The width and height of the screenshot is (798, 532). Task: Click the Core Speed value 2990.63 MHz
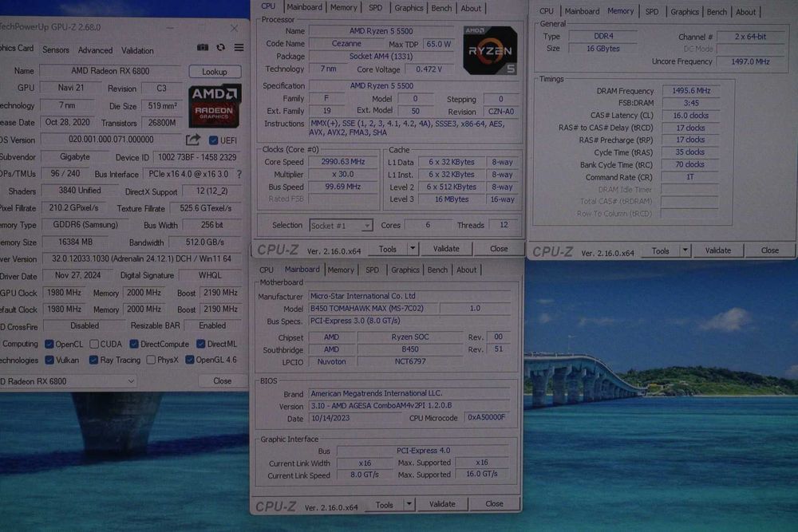pyautogui.click(x=342, y=162)
